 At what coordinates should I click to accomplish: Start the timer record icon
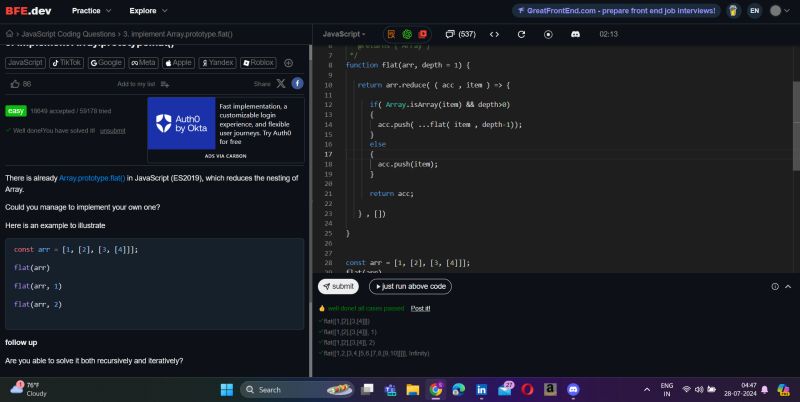click(548, 34)
